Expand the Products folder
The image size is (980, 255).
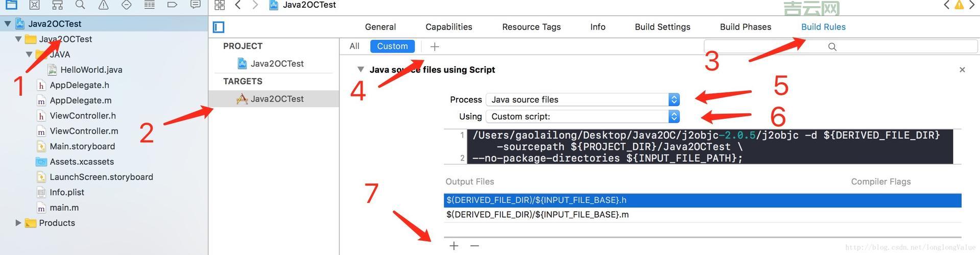pyautogui.click(x=18, y=223)
